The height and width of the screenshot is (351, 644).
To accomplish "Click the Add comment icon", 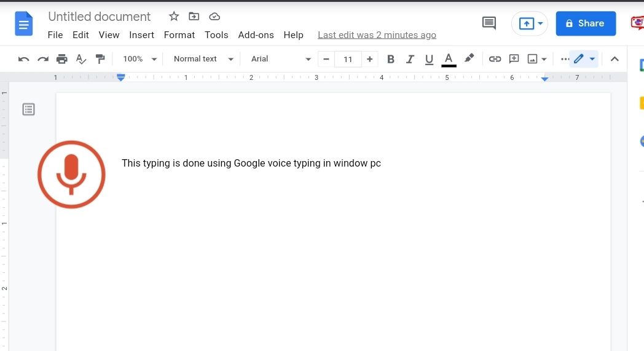I will 514,59.
